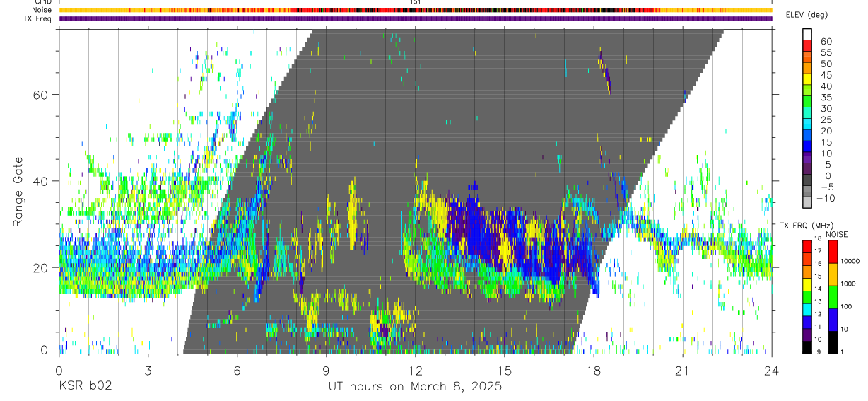Screen dimensions: 868x401
Task: Pick the light gray bottom swatch of ELEV colorbar
Action: coord(807,203)
